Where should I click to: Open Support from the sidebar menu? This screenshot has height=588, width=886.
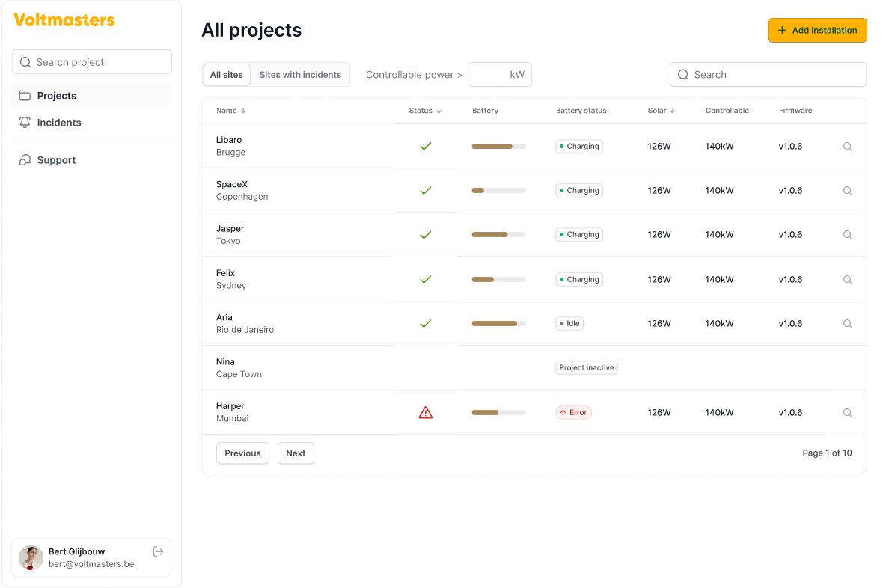(56, 160)
